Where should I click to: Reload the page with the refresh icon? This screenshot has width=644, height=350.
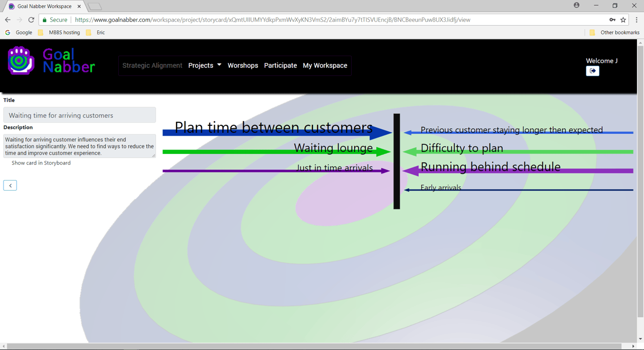pos(31,20)
